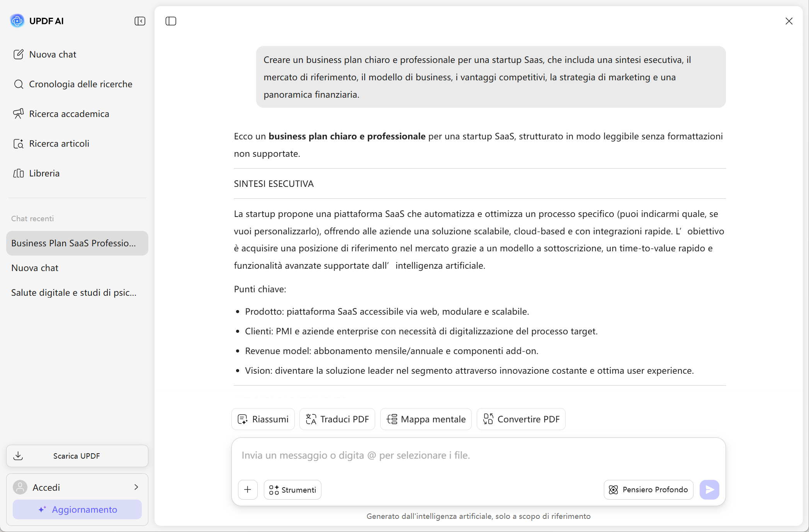The height and width of the screenshot is (532, 809).
Task: Click the Aggiornamento upgrade button
Action: tap(77, 510)
